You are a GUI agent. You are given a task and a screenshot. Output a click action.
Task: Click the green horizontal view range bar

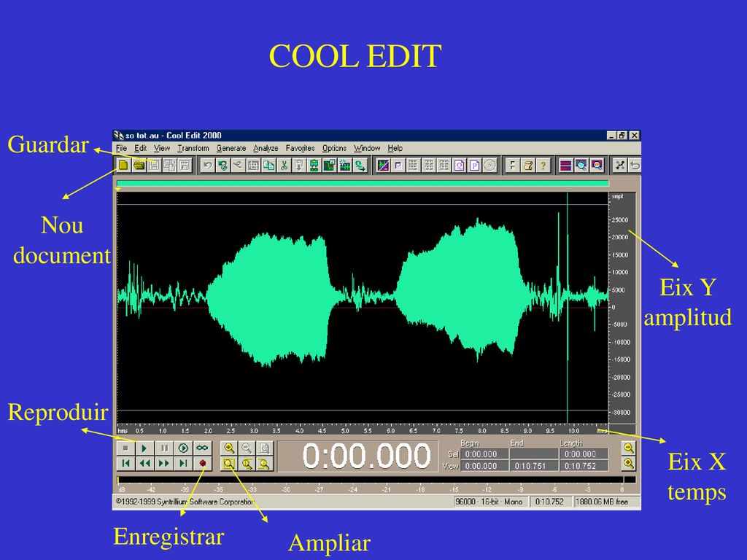coord(363,183)
